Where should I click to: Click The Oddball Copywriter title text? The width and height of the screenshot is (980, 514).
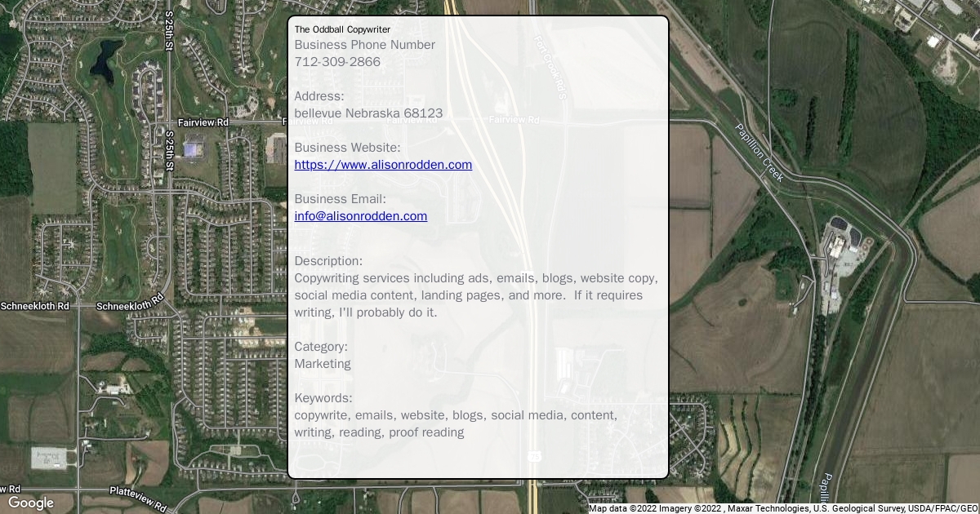(342, 29)
